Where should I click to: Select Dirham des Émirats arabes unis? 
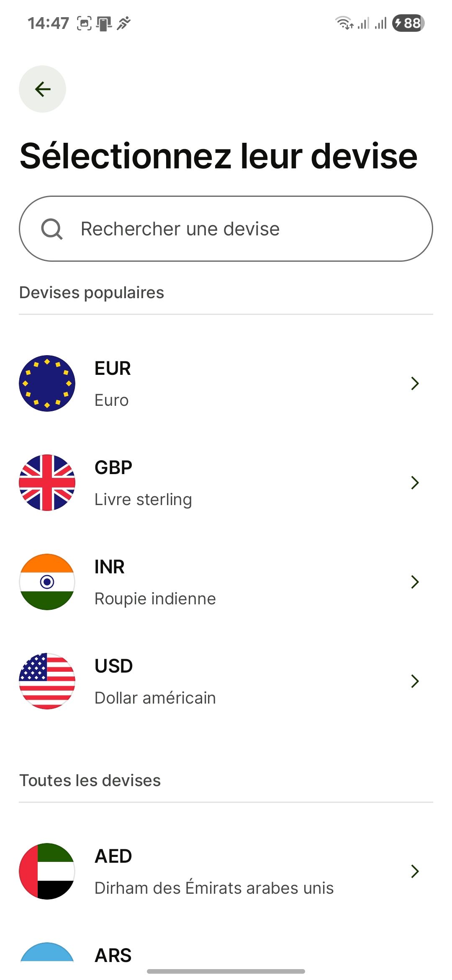coord(226,871)
